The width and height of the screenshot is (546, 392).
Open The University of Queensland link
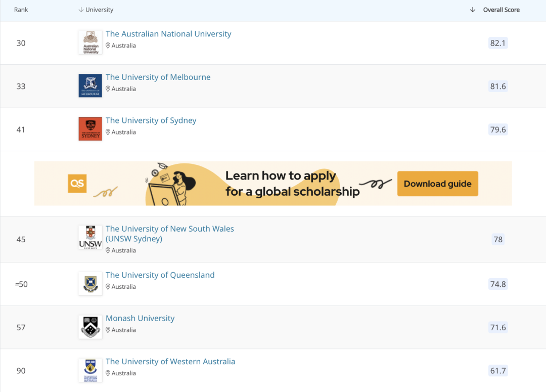pos(160,275)
